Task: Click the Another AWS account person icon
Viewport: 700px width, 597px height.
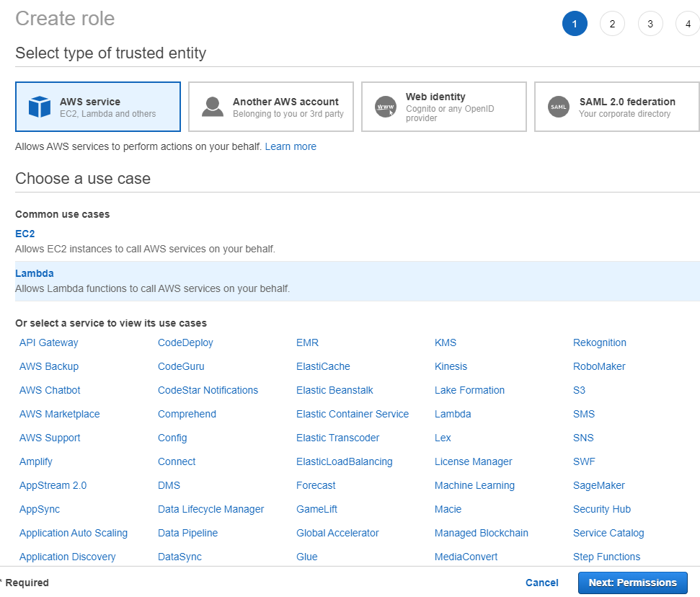Action: click(213, 107)
